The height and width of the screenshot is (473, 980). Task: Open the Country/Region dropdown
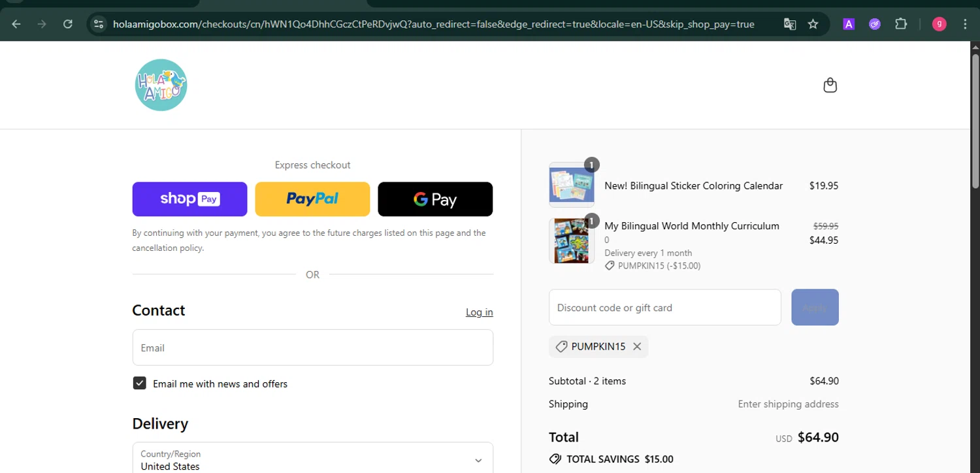click(x=312, y=460)
